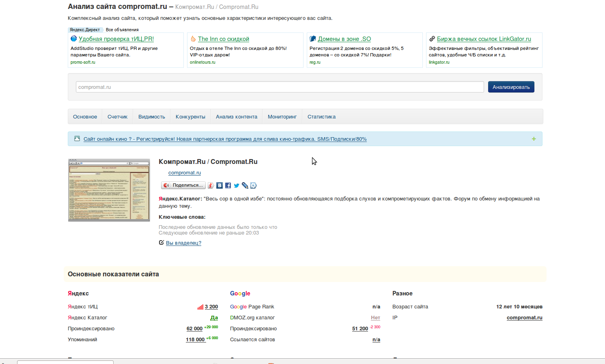Open the compromat.ru link under title
Image resolution: width=605 pixels, height=364 pixels.
pyautogui.click(x=185, y=172)
